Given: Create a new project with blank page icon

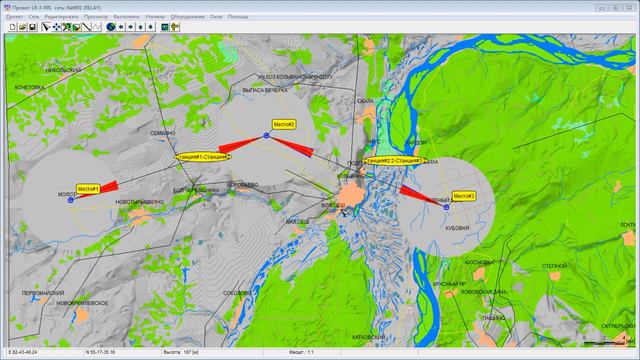Looking at the screenshot, I should pyautogui.click(x=13, y=27).
